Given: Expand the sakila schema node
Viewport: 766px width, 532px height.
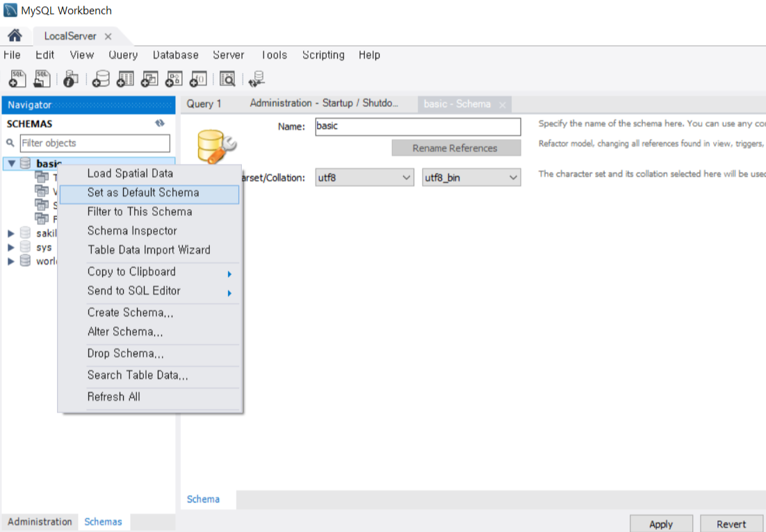Looking at the screenshot, I should click(10, 233).
